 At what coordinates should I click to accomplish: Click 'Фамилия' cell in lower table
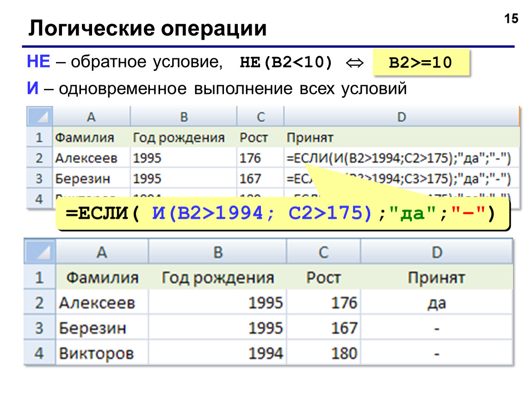click(x=102, y=277)
